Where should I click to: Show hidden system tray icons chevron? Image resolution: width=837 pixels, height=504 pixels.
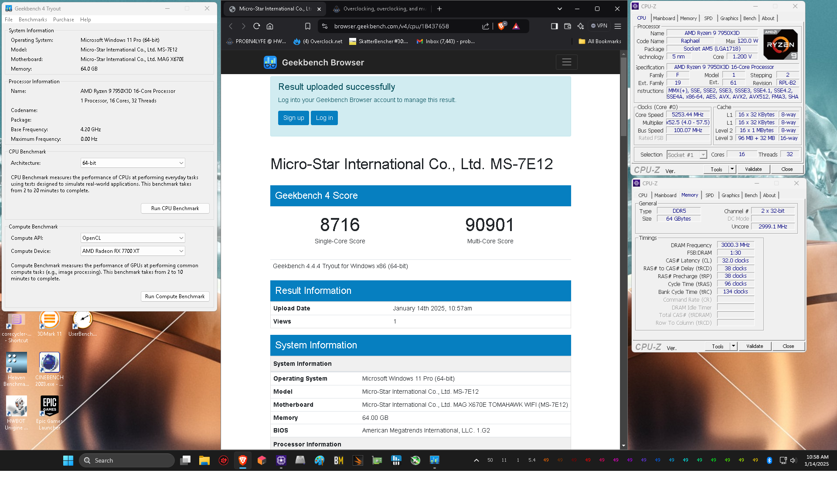pyautogui.click(x=476, y=460)
